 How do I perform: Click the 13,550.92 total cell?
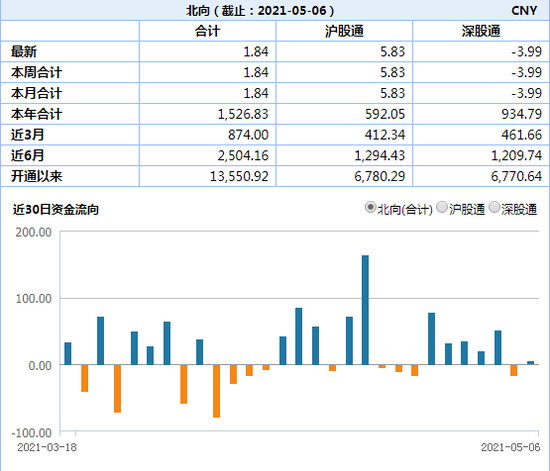point(239,176)
